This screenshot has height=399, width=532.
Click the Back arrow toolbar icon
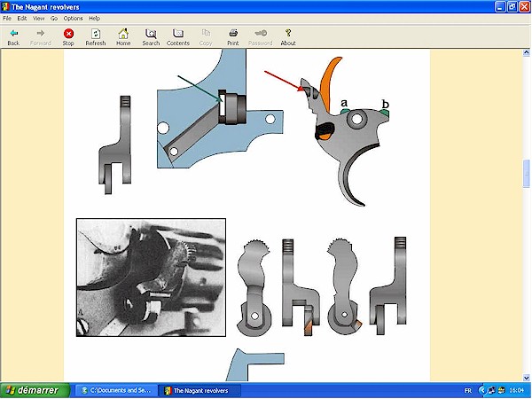coord(13,34)
